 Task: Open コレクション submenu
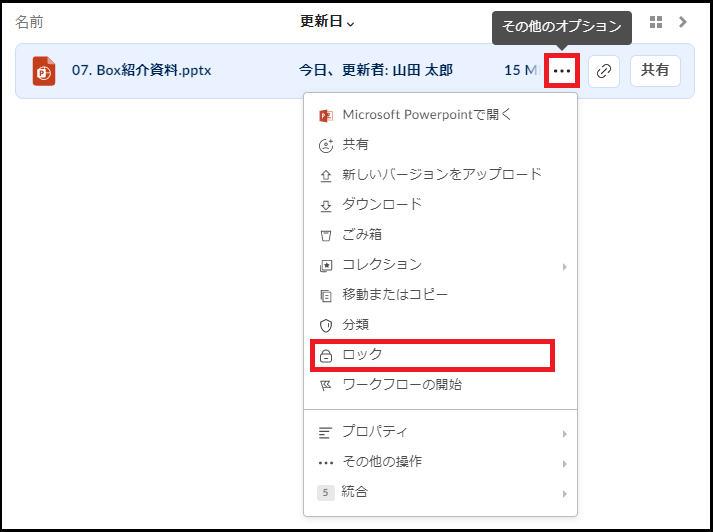440,265
